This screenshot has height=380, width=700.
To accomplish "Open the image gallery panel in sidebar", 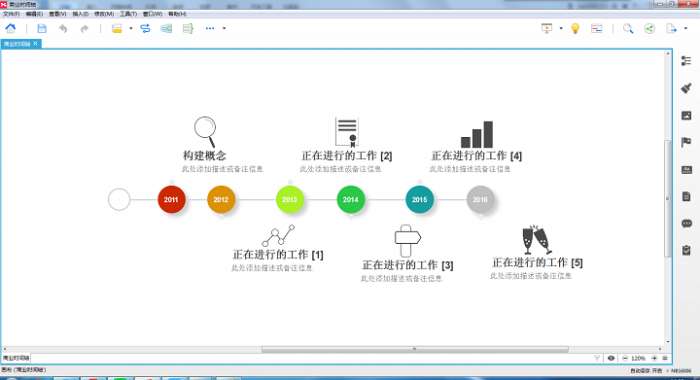I will [686, 116].
